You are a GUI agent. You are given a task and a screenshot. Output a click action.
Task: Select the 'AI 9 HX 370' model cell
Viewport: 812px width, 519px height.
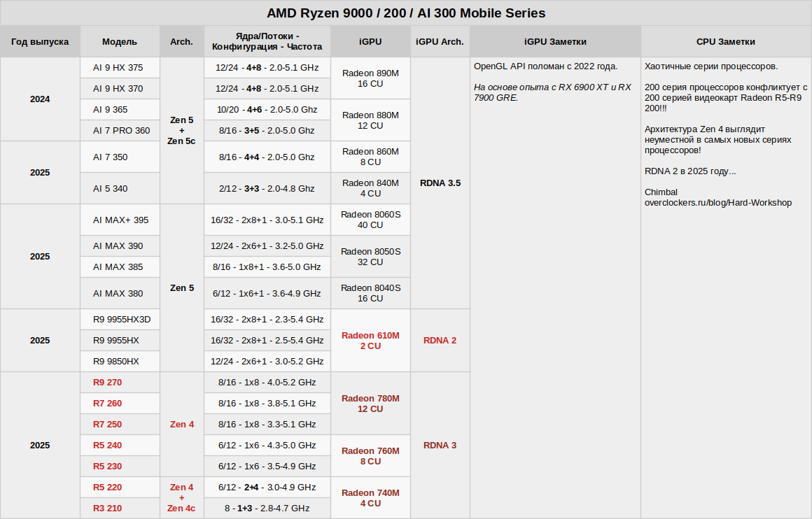tap(120, 89)
